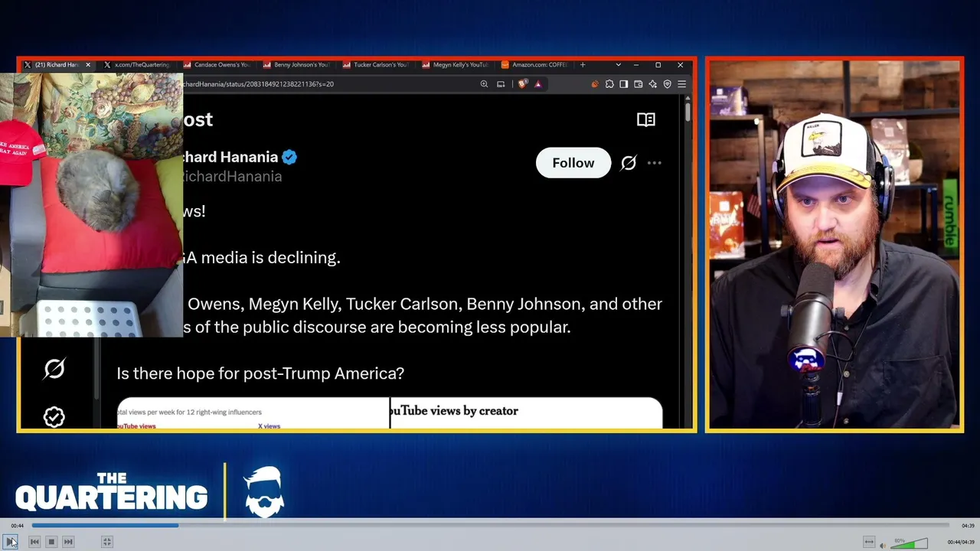
Task: Click the install app icon in address bar
Action: click(x=501, y=84)
